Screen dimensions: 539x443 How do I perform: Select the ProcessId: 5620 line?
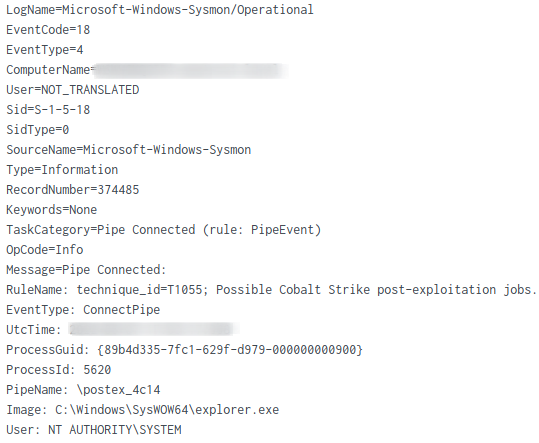58,370
